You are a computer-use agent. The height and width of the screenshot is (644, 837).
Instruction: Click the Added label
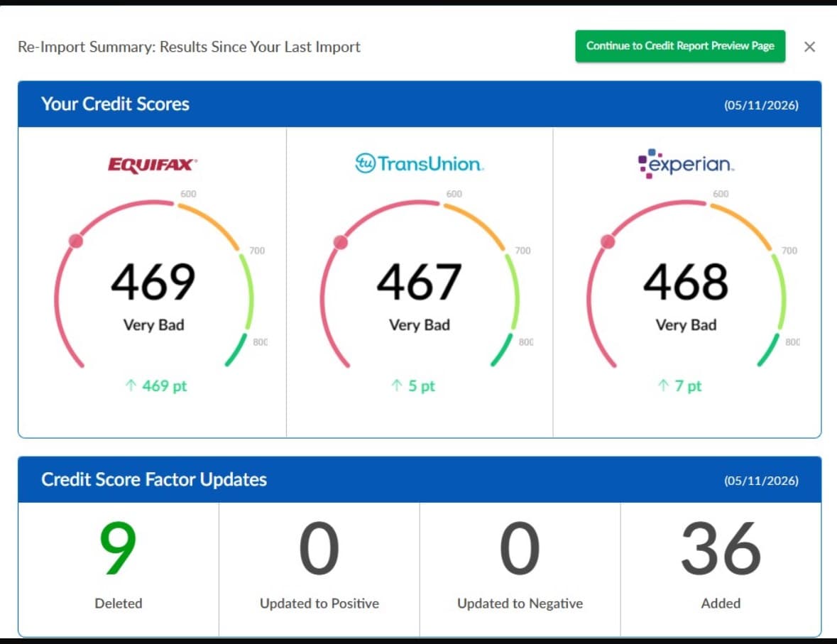[721, 604]
